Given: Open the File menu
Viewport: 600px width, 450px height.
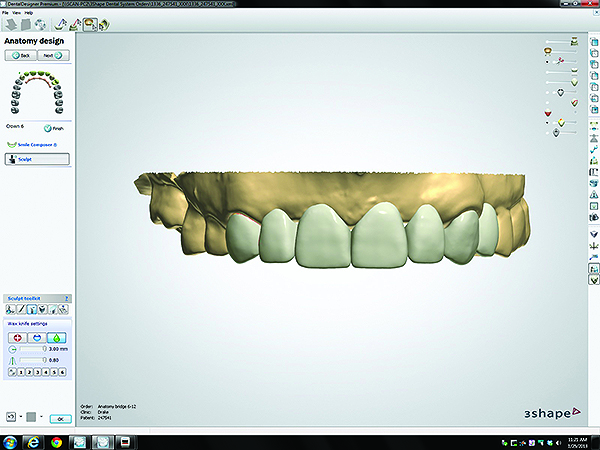Looking at the screenshot, I should (5, 13).
